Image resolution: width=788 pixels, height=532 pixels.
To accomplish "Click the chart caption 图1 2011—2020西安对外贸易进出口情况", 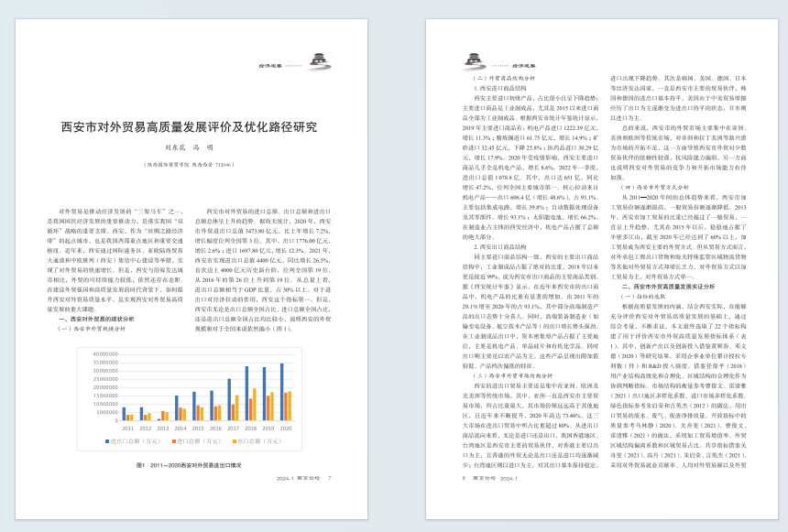I will tap(188, 465).
